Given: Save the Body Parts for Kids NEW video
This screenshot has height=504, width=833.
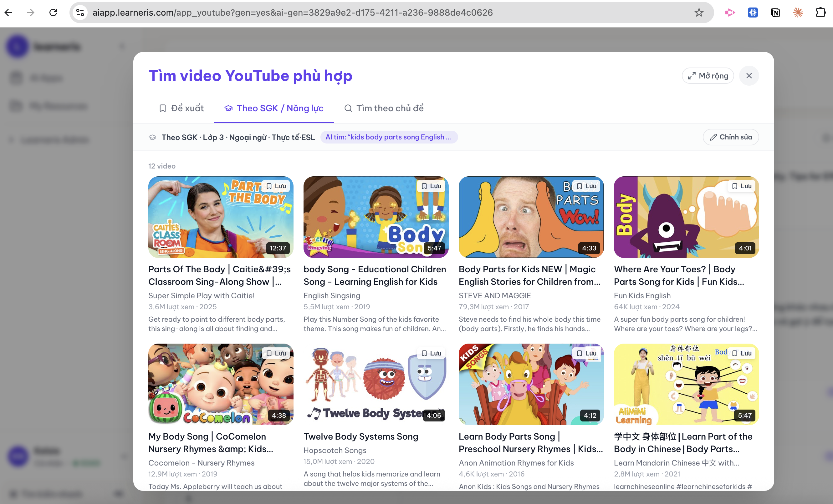Looking at the screenshot, I should tap(586, 186).
